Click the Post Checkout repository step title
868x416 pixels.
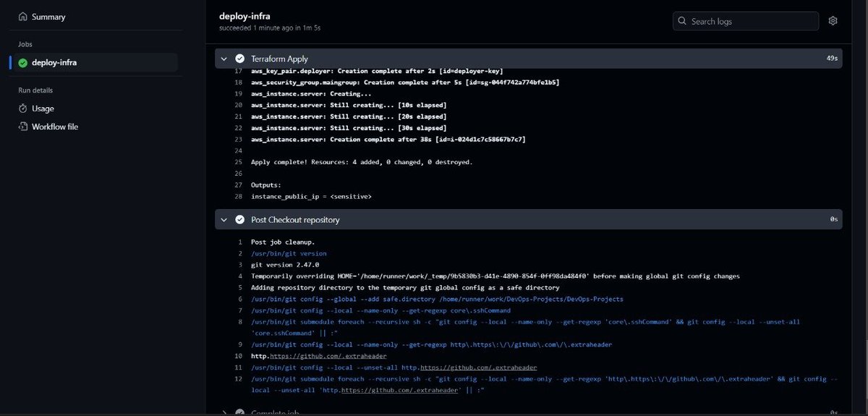[295, 219]
